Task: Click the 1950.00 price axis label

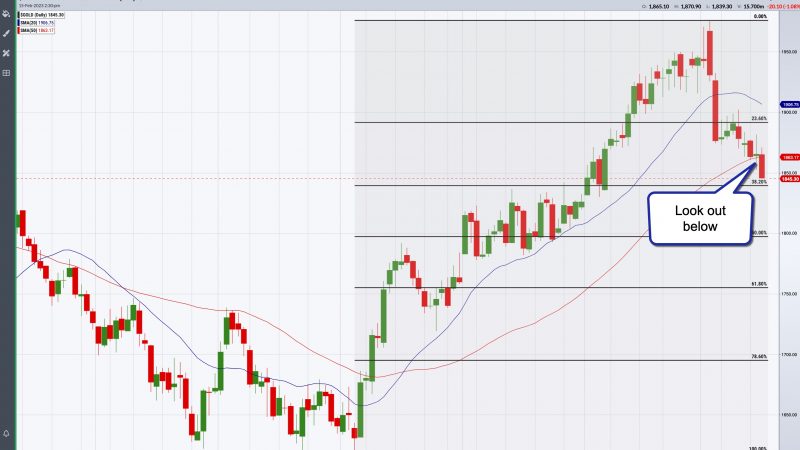Action: click(789, 52)
